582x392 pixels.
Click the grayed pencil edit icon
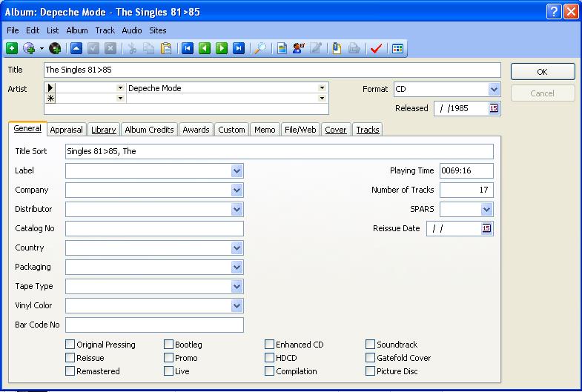coord(316,48)
